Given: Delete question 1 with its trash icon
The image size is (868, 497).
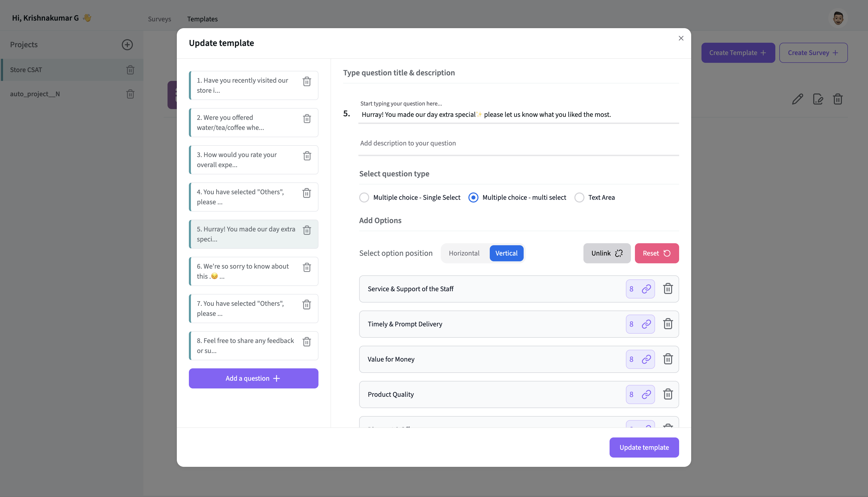Looking at the screenshot, I should (306, 82).
